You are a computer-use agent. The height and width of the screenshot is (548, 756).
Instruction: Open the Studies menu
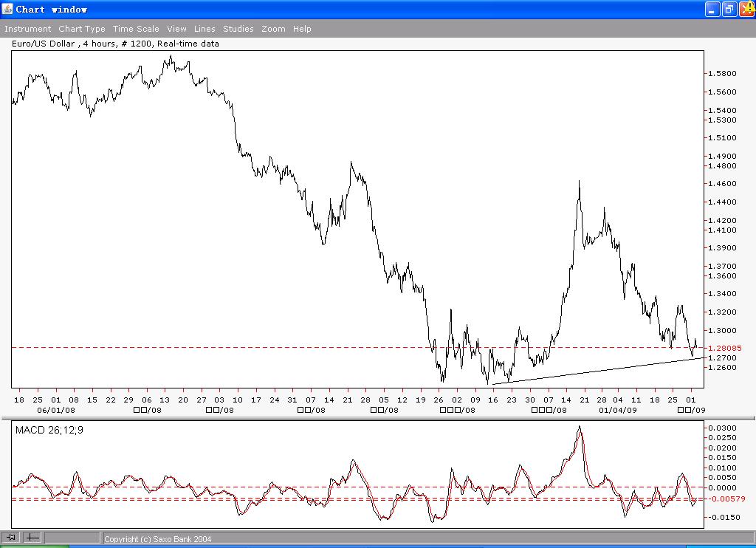tap(238, 29)
